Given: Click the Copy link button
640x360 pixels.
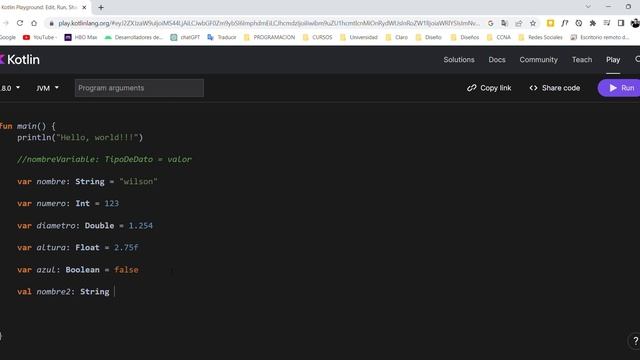Looking at the screenshot, I should tap(489, 88).
